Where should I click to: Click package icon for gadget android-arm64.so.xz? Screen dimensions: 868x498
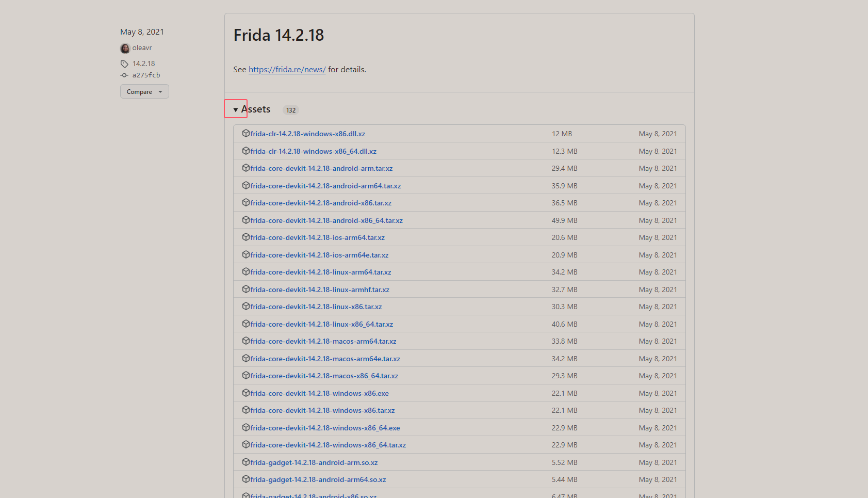tap(246, 479)
